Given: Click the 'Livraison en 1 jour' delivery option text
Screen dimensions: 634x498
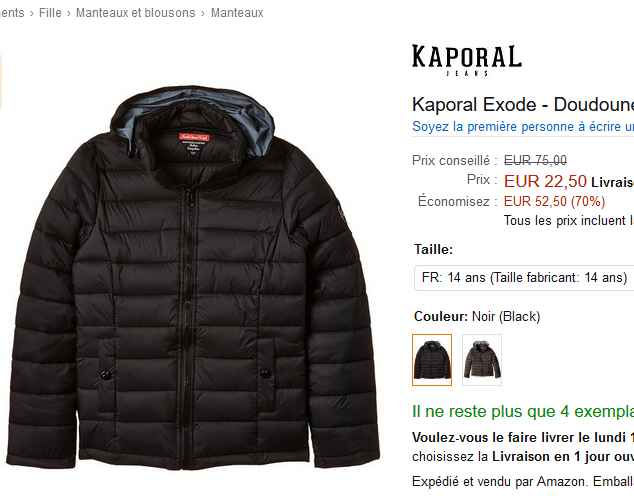Looking at the screenshot, I should click(x=563, y=457).
